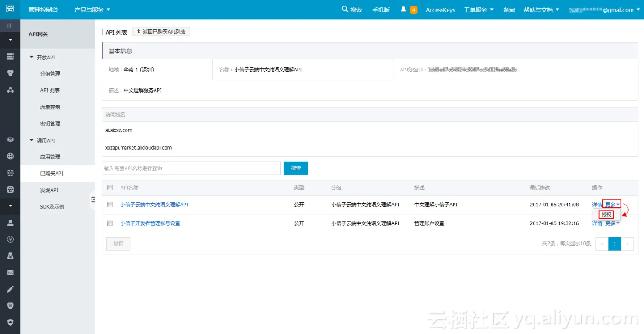Image resolution: width=644 pixels, height=334 pixels.
Task: Open 应用管理 in side menu
Action: 50,157
